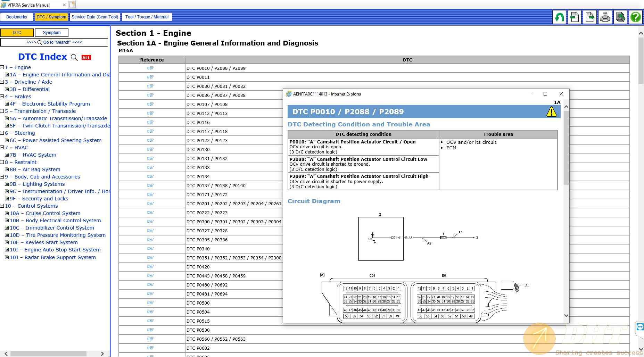Go to the next page with the right-arrow document icon

pos(590,17)
